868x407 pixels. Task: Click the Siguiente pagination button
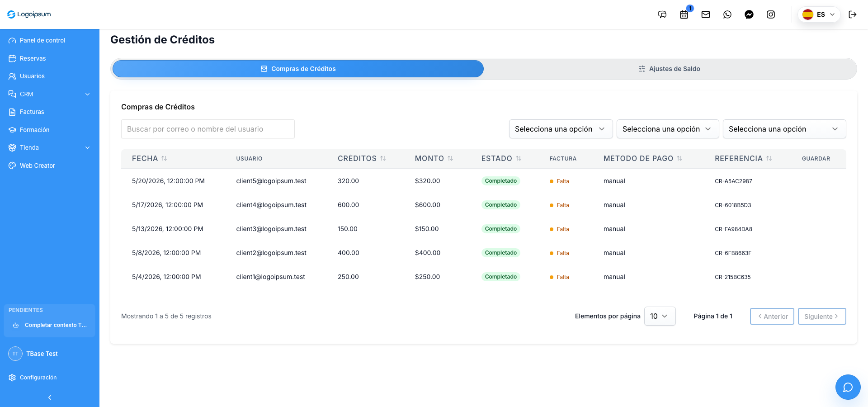coord(822,316)
